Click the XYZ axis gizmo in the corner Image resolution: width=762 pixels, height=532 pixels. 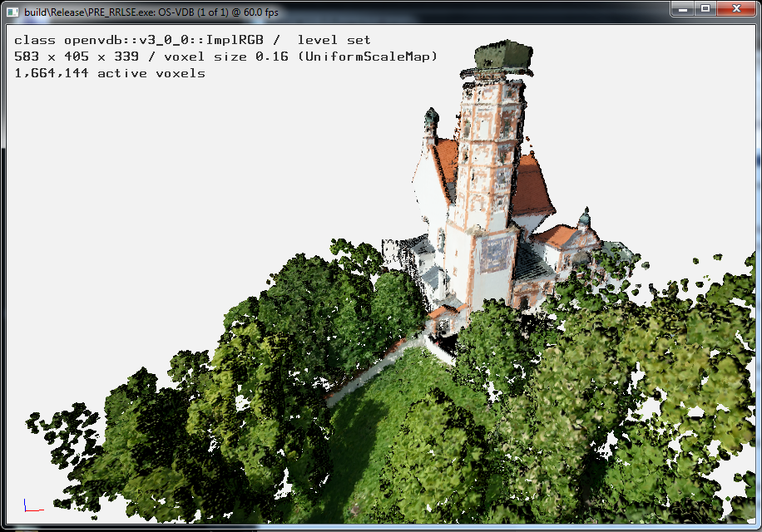point(33,505)
